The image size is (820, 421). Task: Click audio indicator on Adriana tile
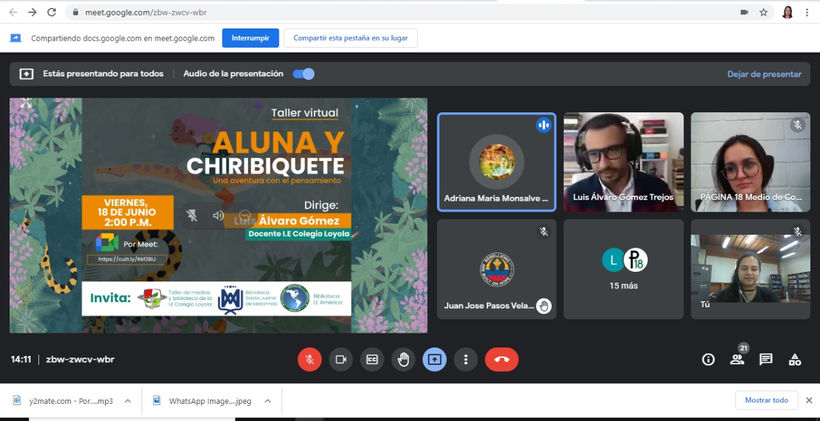pos(544,125)
